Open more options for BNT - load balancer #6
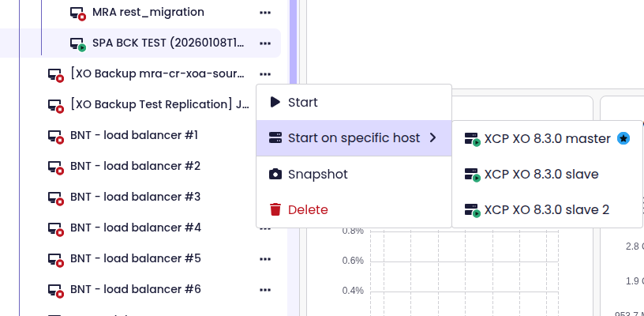The width and height of the screenshot is (644, 316). [265, 289]
